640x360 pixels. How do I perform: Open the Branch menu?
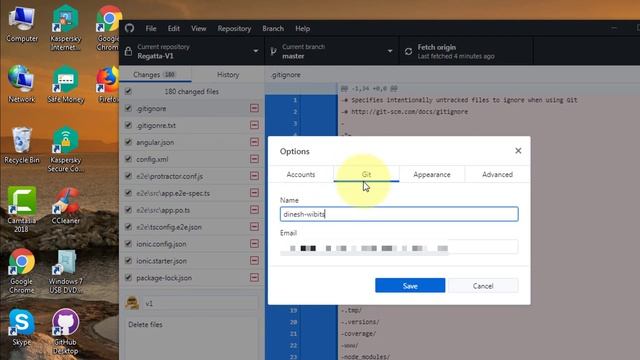273,29
